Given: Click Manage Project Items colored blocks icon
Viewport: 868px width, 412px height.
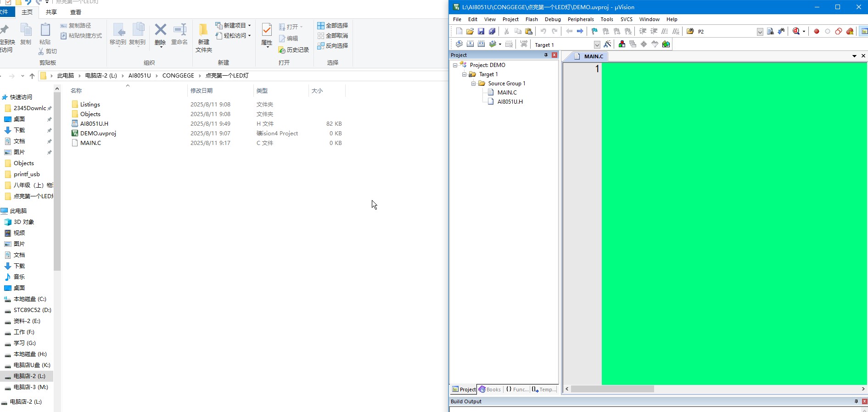Looking at the screenshot, I should (622, 44).
